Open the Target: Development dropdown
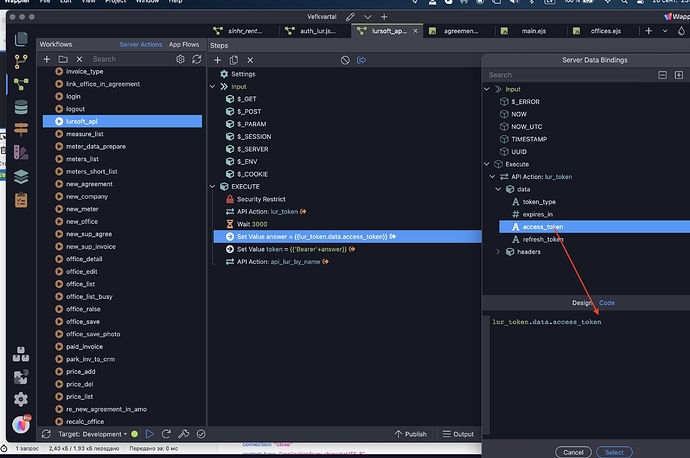 click(92, 434)
